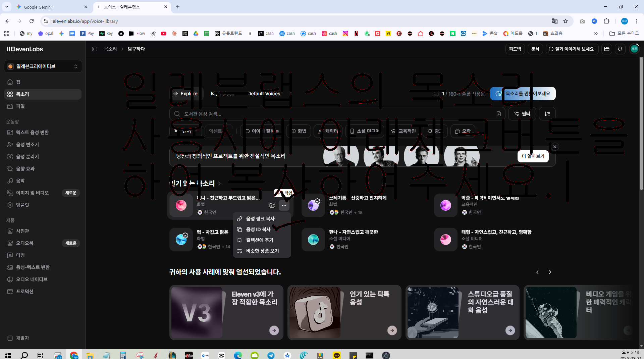Select 비슷한 상품 보기 menu entry

262,251
